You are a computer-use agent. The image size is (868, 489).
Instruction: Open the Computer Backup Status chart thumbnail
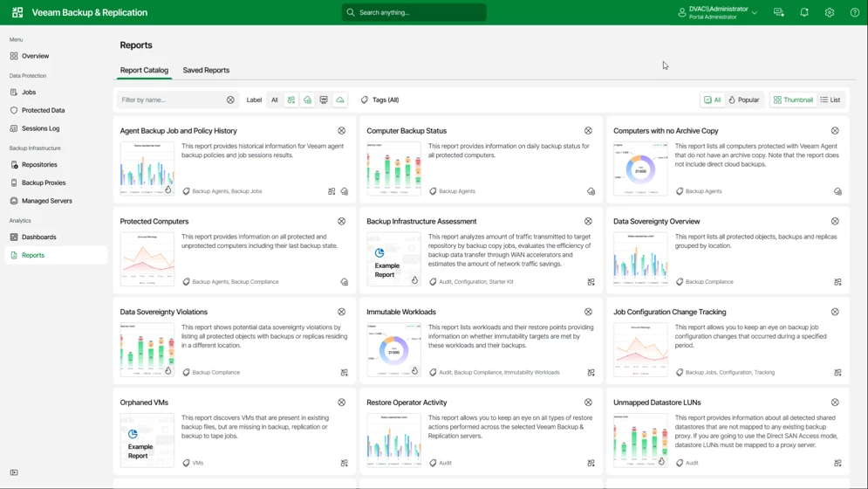pos(393,169)
